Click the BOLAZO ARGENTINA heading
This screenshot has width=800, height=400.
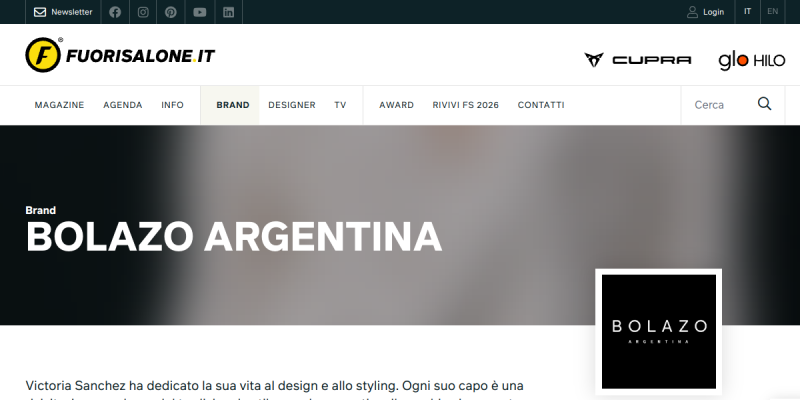[234, 237]
